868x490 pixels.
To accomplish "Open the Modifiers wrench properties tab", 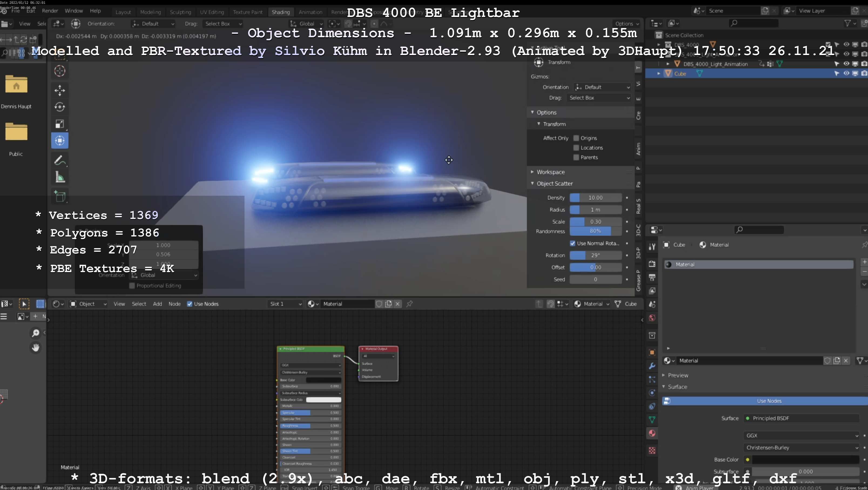I will [652, 366].
